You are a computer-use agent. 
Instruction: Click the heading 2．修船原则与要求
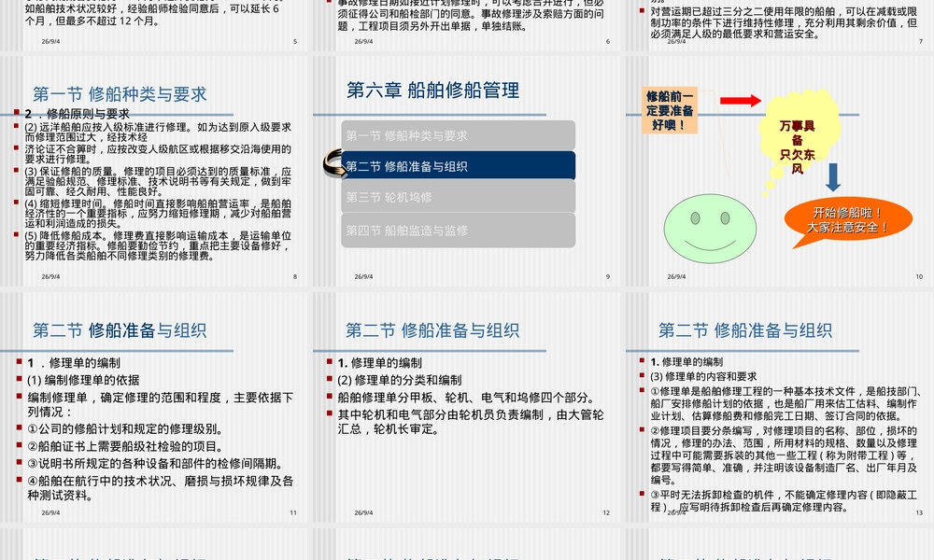(x=77, y=114)
